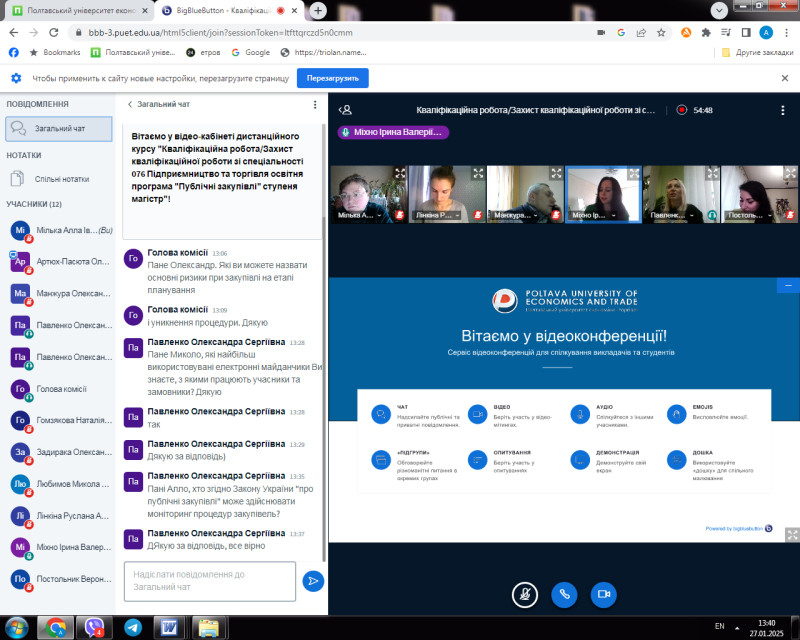Click the chat messages vertical scrollbar

[x=323, y=400]
